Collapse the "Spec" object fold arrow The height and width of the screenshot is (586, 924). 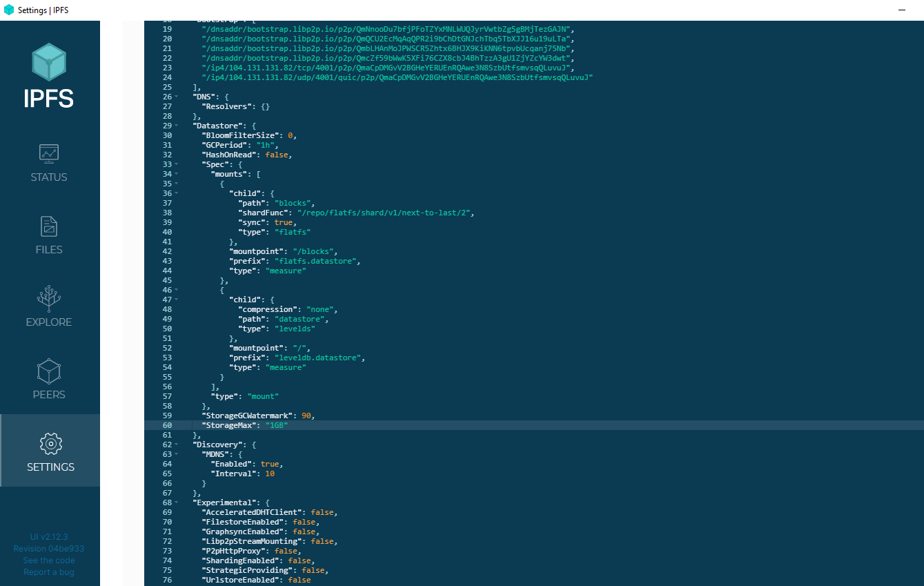click(x=176, y=165)
